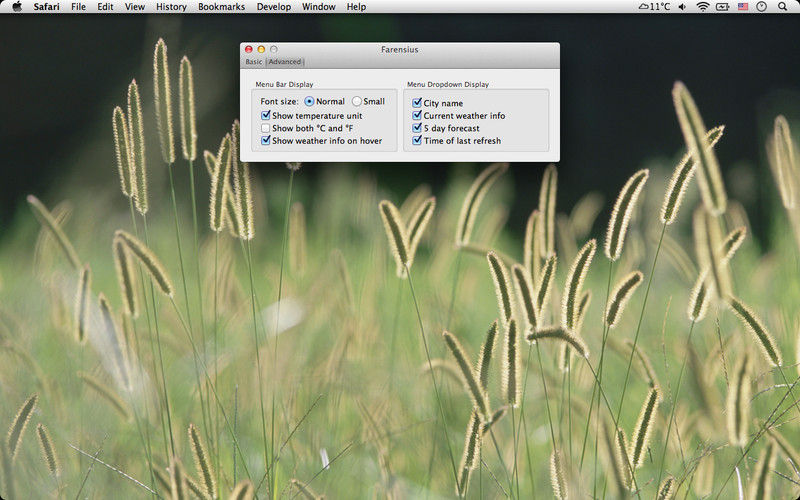Click the Farensius window title
Screen dimensions: 800x500
(x=399, y=49)
